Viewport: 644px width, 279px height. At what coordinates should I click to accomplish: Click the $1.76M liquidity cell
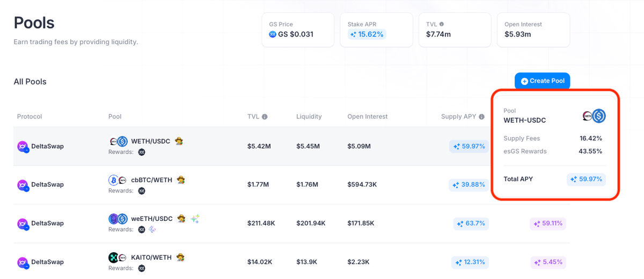pos(308,185)
